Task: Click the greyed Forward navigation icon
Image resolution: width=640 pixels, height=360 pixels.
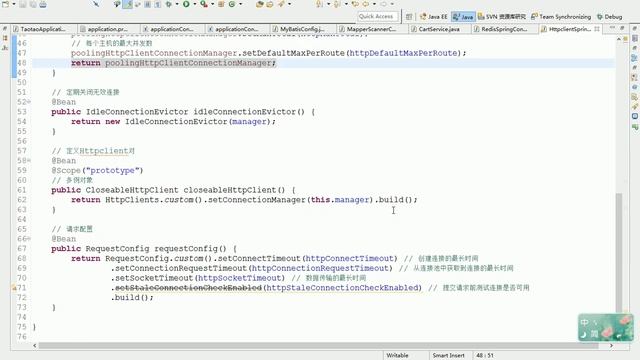Action: [x=384, y=4]
